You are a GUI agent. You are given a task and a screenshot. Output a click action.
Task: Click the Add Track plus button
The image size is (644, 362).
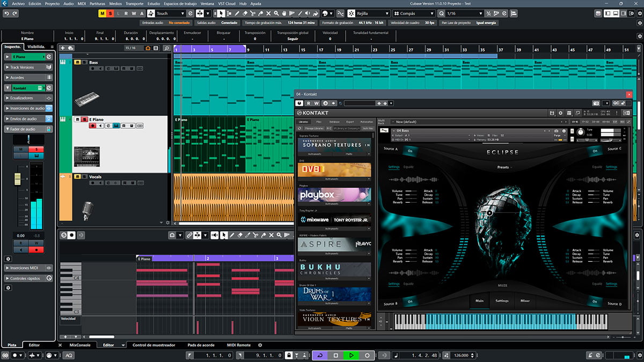63,48
